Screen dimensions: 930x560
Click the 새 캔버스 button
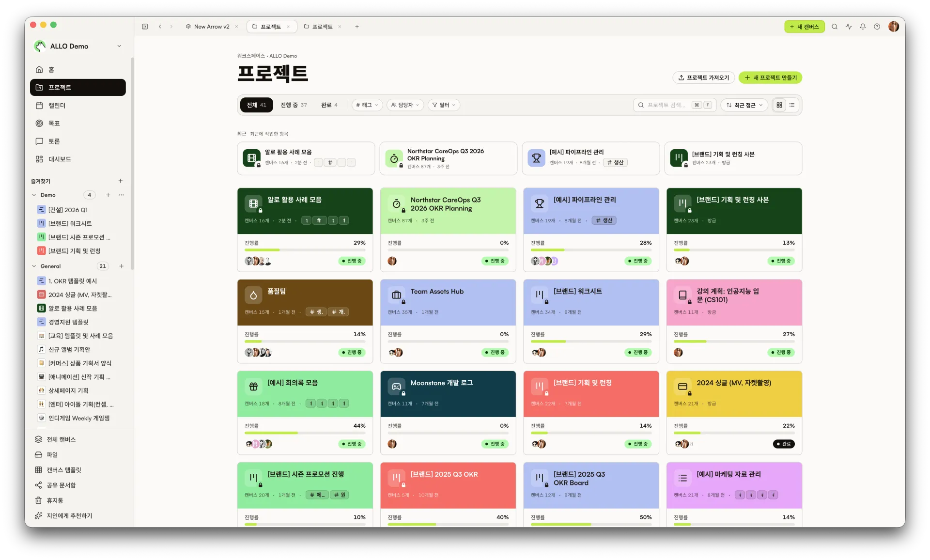click(x=804, y=27)
